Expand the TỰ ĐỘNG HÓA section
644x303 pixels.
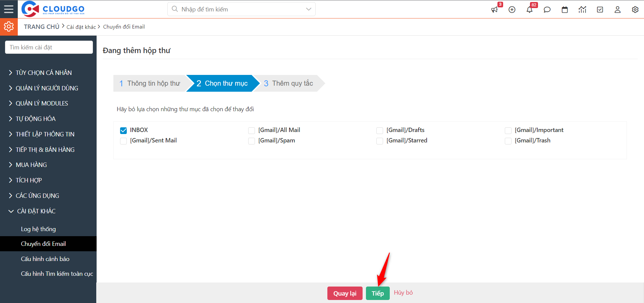[36, 119]
